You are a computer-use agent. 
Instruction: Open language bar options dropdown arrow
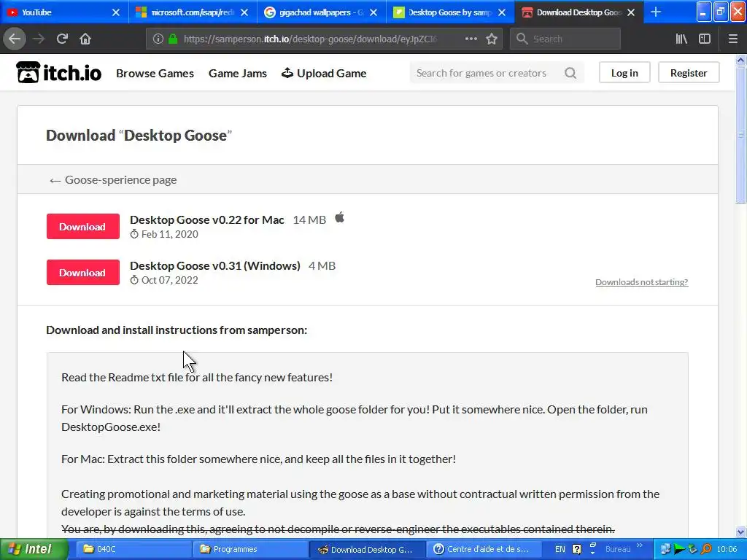coord(592,553)
